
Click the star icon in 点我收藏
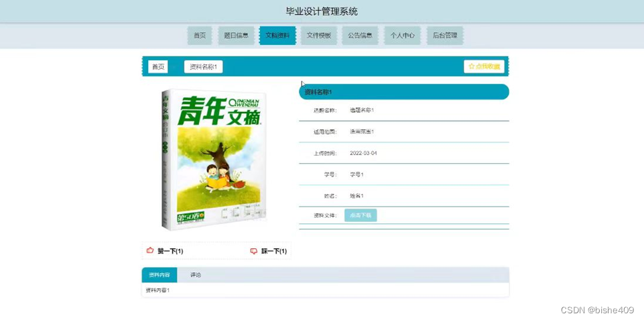coord(472,66)
